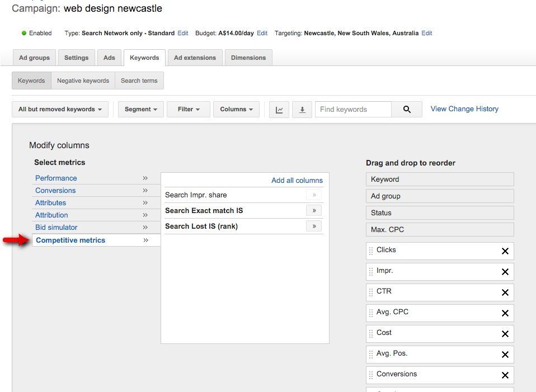Switch to the Dimensions tab
The height and width of the screenshot is (392, 536).
248,57
